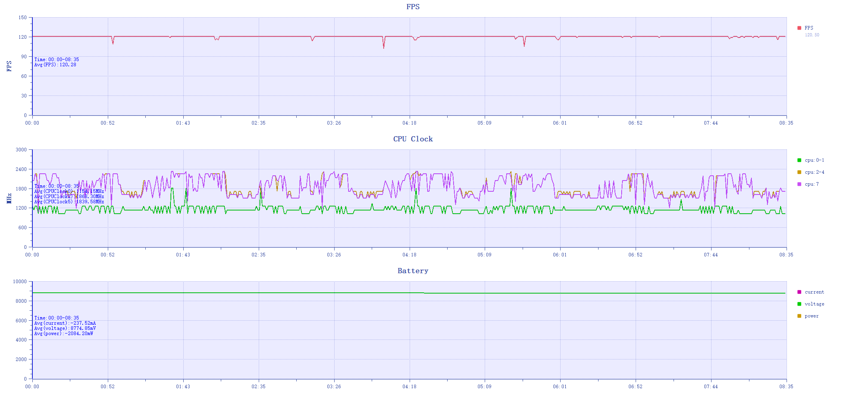Click the Avg(FPS):120.28 annotation
Viewport: 868px width, 401px height.
pyautogui.click(x=55, y=65)
